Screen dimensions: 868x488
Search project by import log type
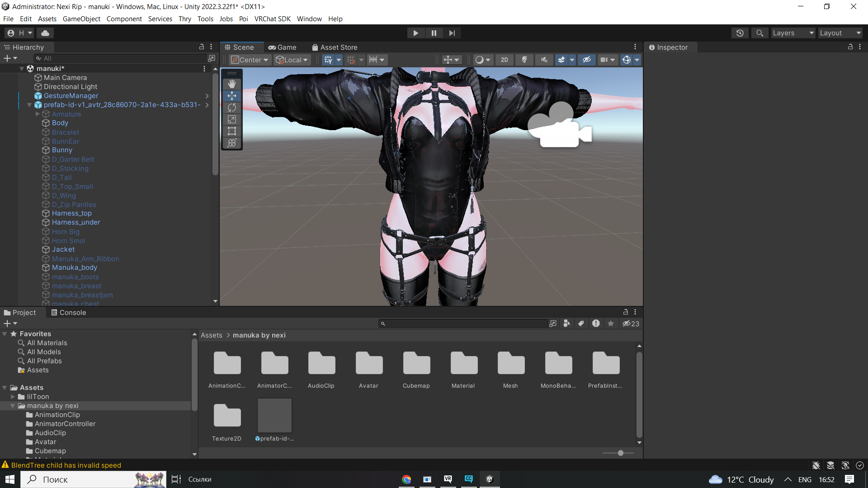click(x=596, y=324)
